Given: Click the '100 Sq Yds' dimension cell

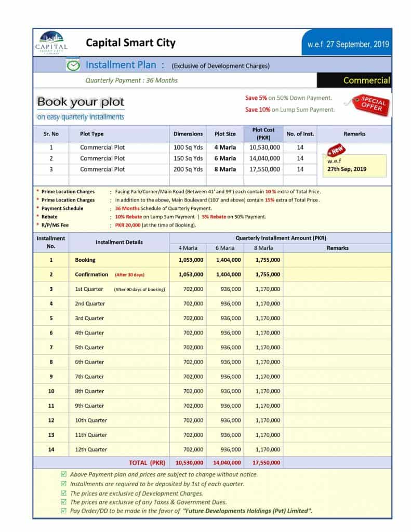Looking at the screenshot, I should click(x=188, y=147).
